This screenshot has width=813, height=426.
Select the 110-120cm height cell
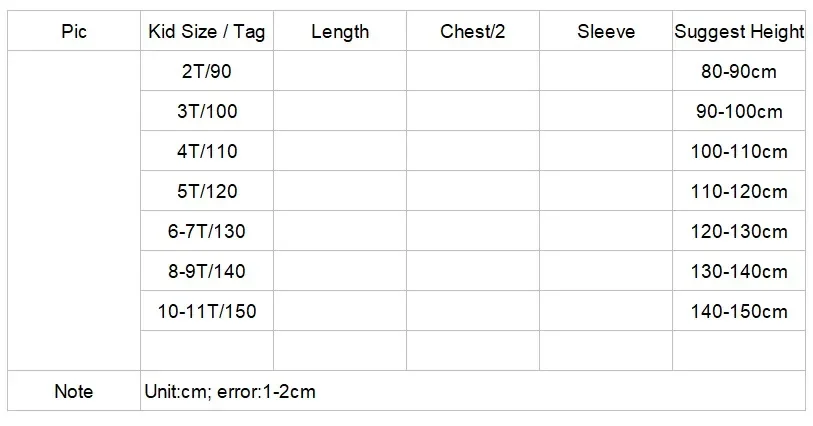click(739, 191)
